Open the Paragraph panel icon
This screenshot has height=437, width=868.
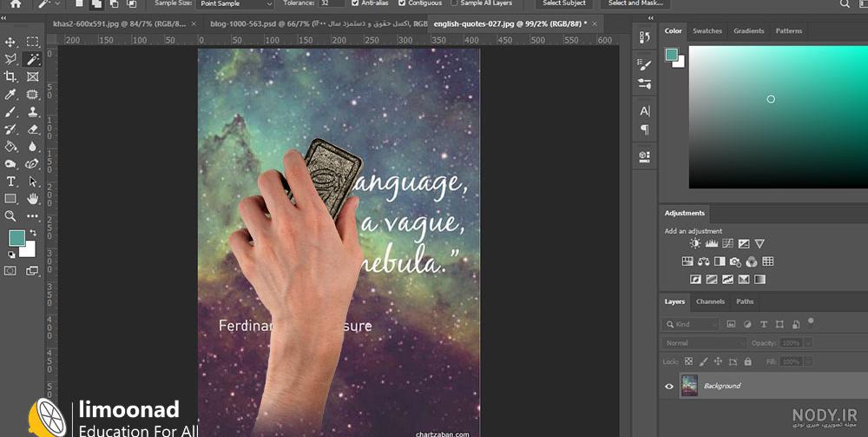point(644,129)
